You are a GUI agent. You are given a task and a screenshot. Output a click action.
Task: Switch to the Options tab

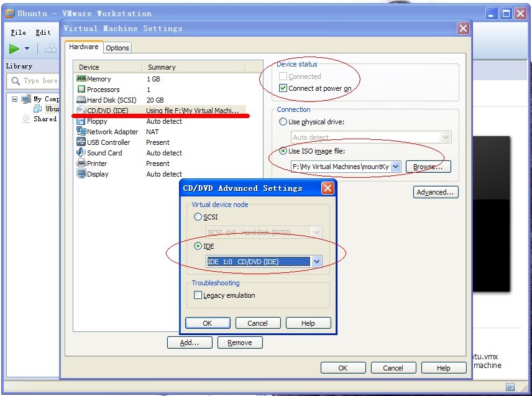117,48
